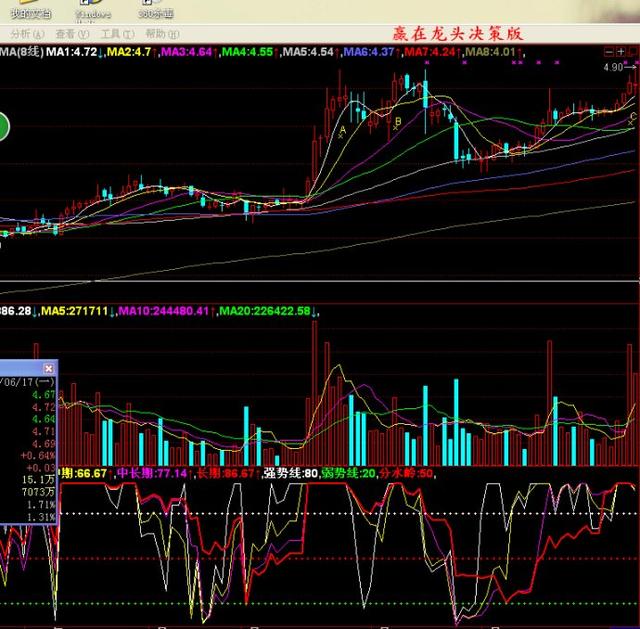Click the 强势线:80 indicator label

(x=290, y=473)
